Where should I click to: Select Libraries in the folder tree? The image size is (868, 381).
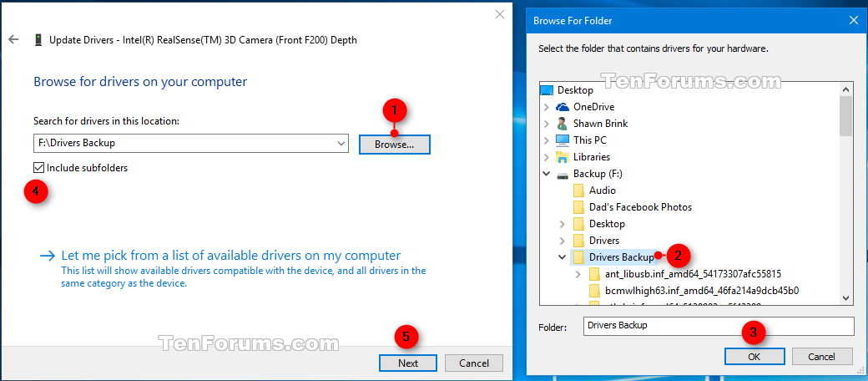592,157
